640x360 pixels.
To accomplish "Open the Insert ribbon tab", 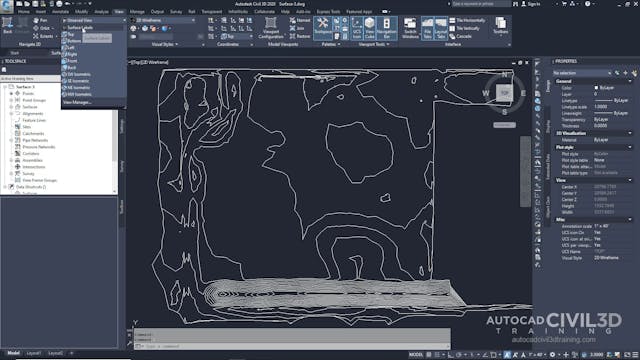I will (x=40, y=12).
